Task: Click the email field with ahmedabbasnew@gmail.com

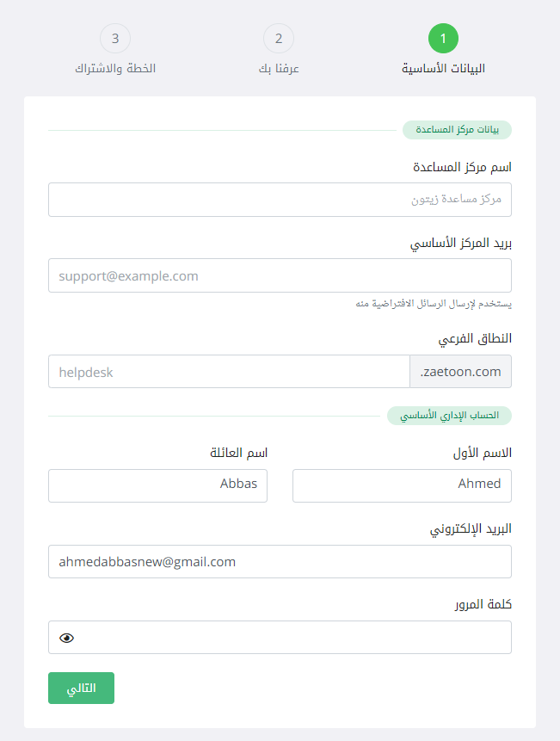Action: pos(280,561)
